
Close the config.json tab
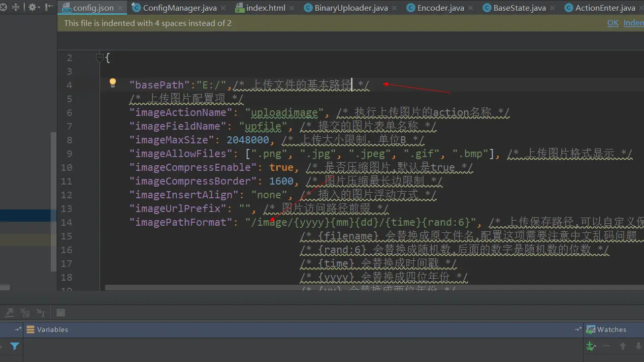120,8
